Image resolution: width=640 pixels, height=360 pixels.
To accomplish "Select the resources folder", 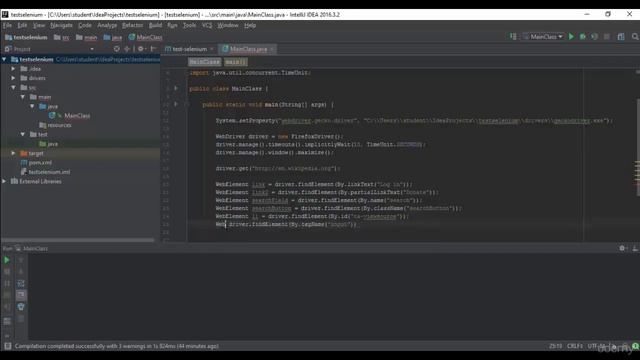I will pos(59,125).
